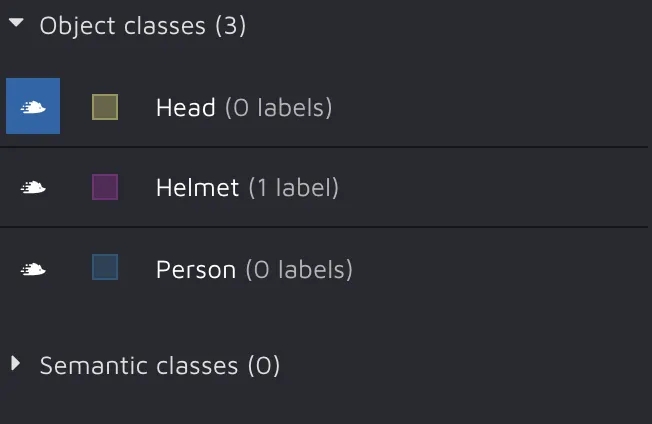Select the Helmet class name

click(197, 187)
